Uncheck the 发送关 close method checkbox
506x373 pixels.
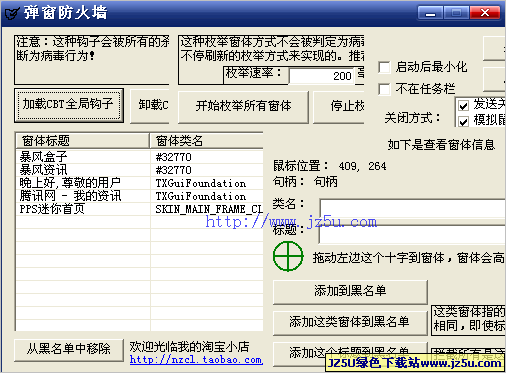463,106
